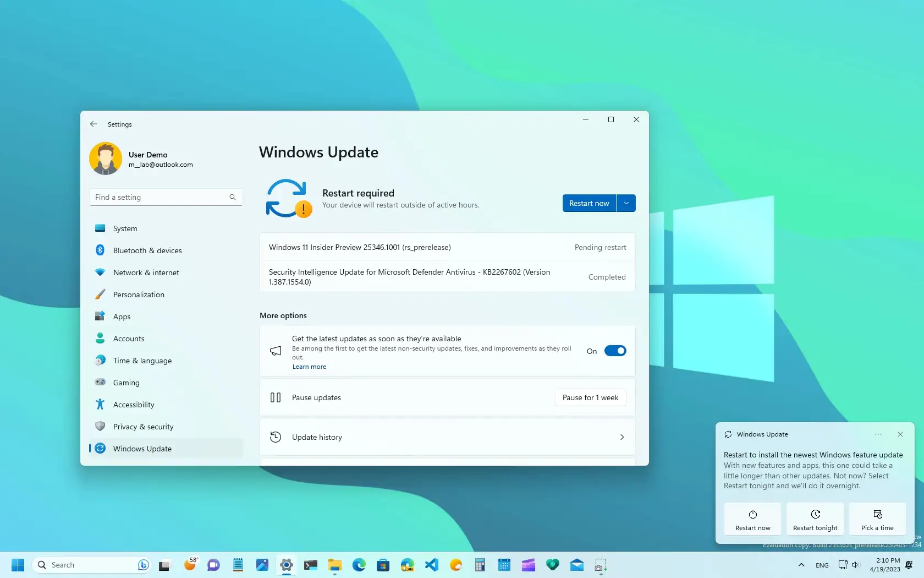This screenshot has width=924, height=578.
Task: Click the Update history clock icon
Action: pyautogui.click(x=276, y=437)
